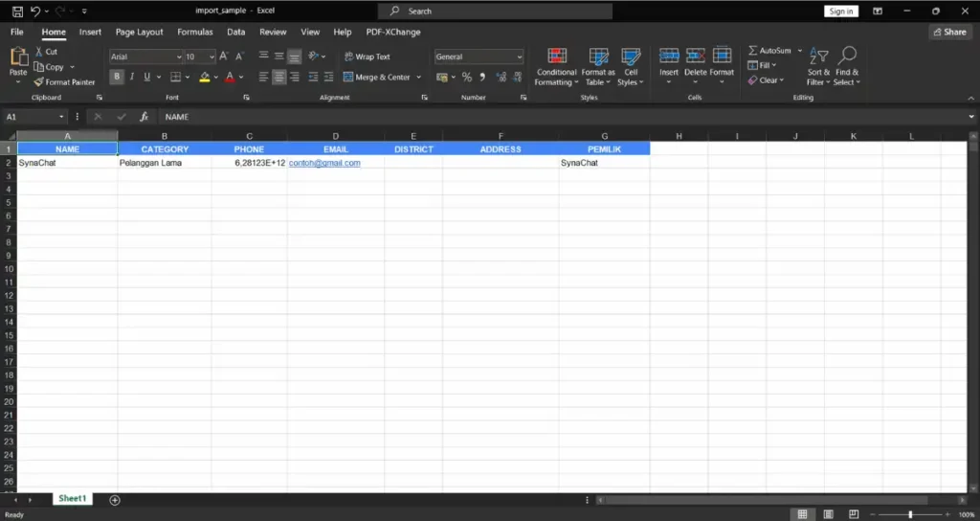
Task: Open the font size dropdown showing 10
Action: pos(212,57)
